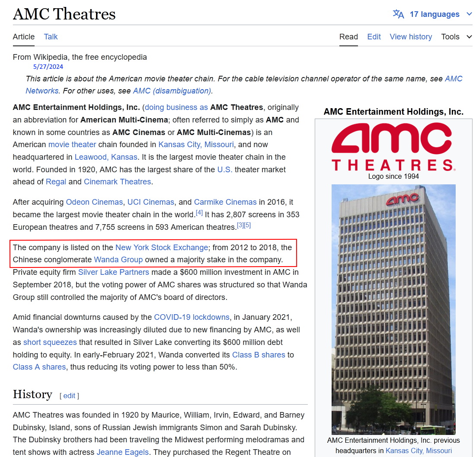
Task: Follow the UCI Cinemas link
Action: click(x=150, y=202)
